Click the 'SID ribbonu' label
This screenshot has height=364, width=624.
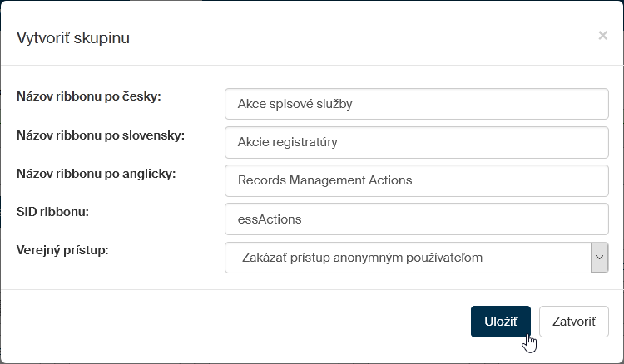pyautogui.click(x=52, y=211)
